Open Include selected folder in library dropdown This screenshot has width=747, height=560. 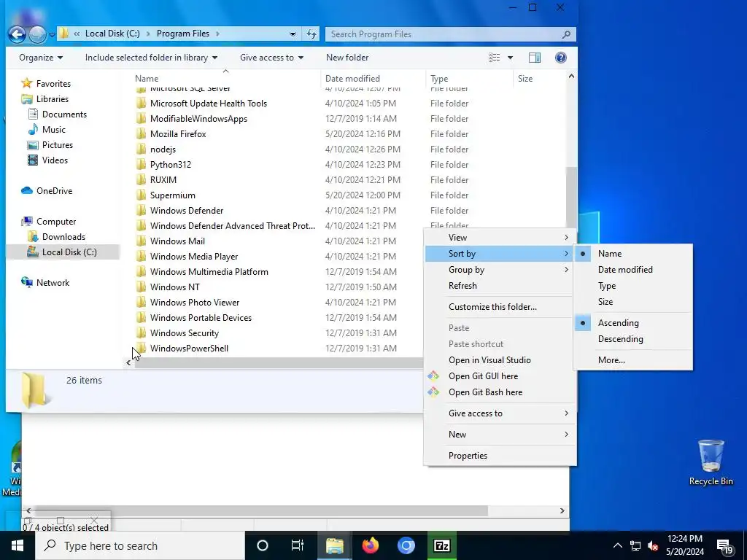(151, 58)
